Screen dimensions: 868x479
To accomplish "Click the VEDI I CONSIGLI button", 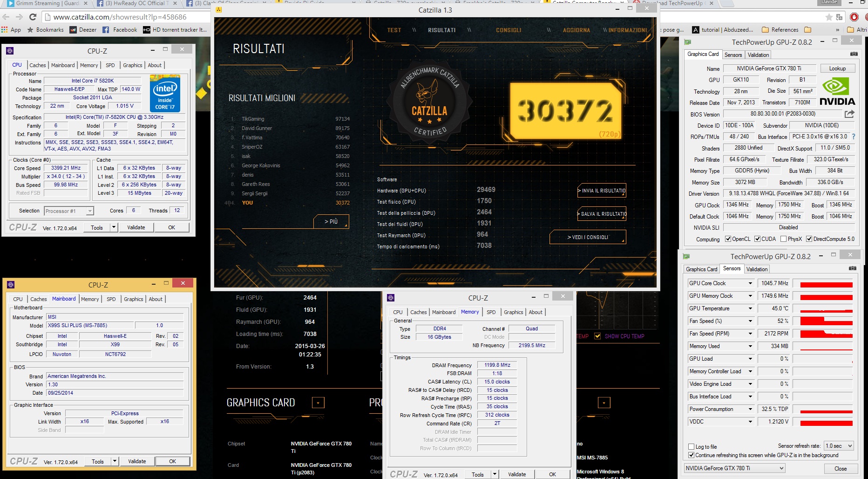I will coord(588,237).
